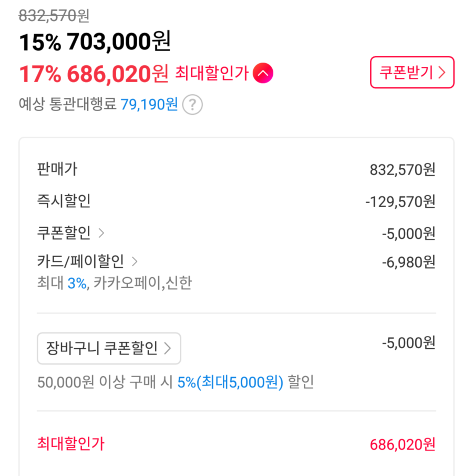Expand the 쿠폰할인 row chevron
The width and height of the screenshot is (473, 476).
click(101, 233)
